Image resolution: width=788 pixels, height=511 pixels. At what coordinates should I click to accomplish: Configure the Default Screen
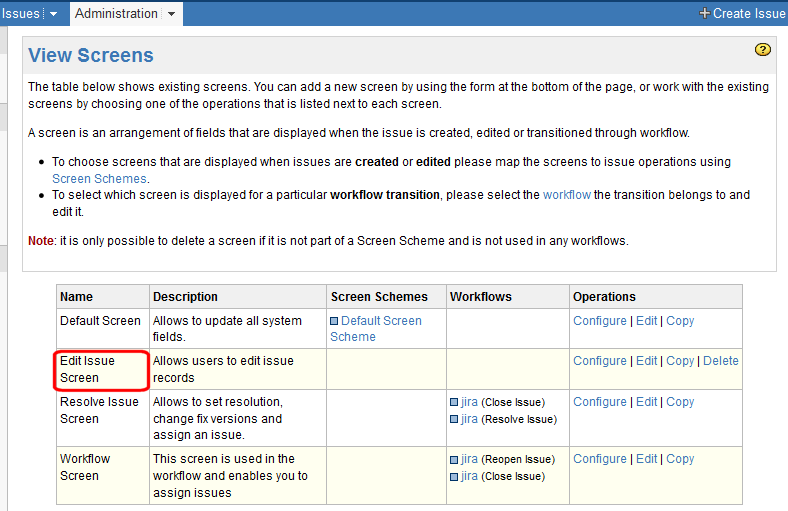coord(599,321)
